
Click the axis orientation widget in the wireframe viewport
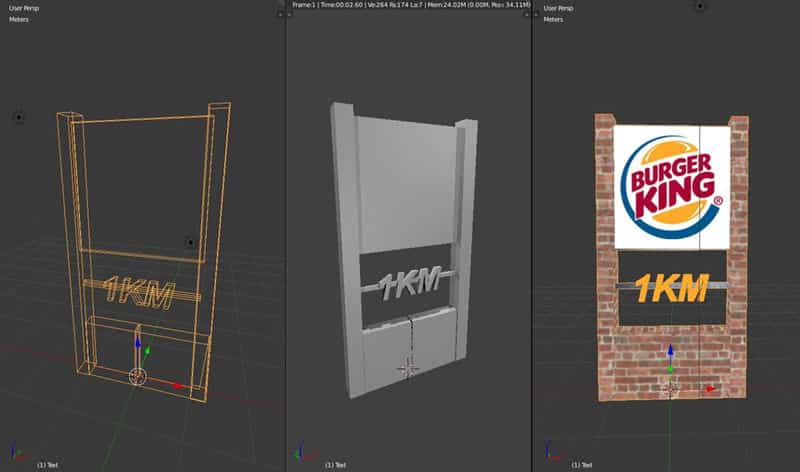[x=16, y=452]
